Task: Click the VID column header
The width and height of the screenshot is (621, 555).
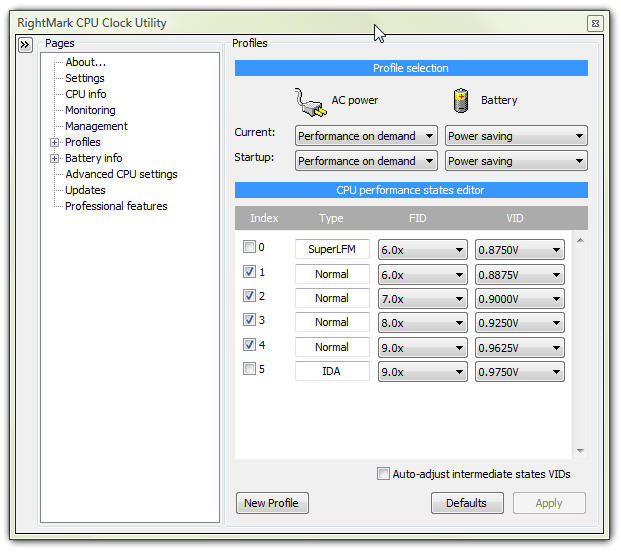Action: [514, 218]
